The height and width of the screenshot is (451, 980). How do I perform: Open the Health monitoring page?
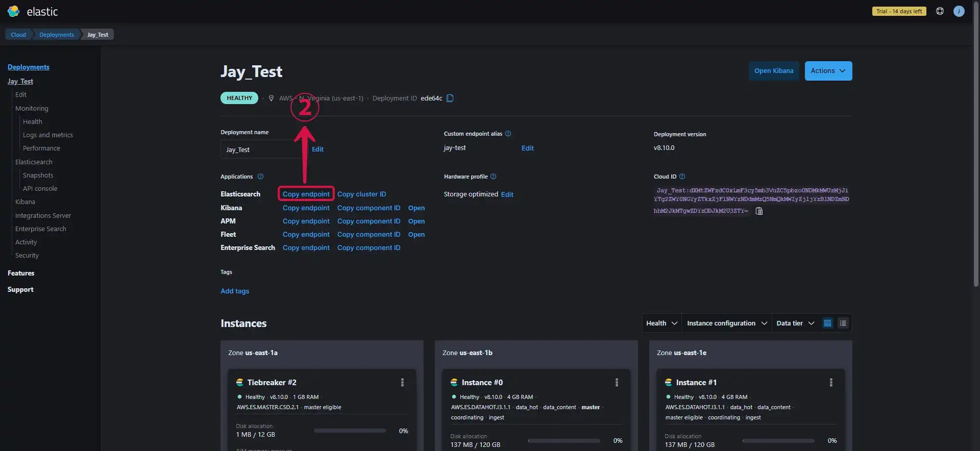(x=33, y=122)
